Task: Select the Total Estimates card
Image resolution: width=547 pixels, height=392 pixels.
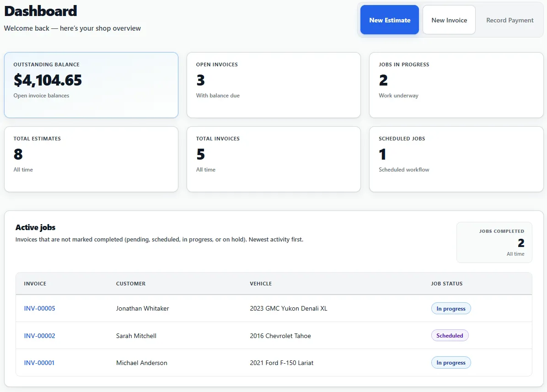Action: [91, 159]
